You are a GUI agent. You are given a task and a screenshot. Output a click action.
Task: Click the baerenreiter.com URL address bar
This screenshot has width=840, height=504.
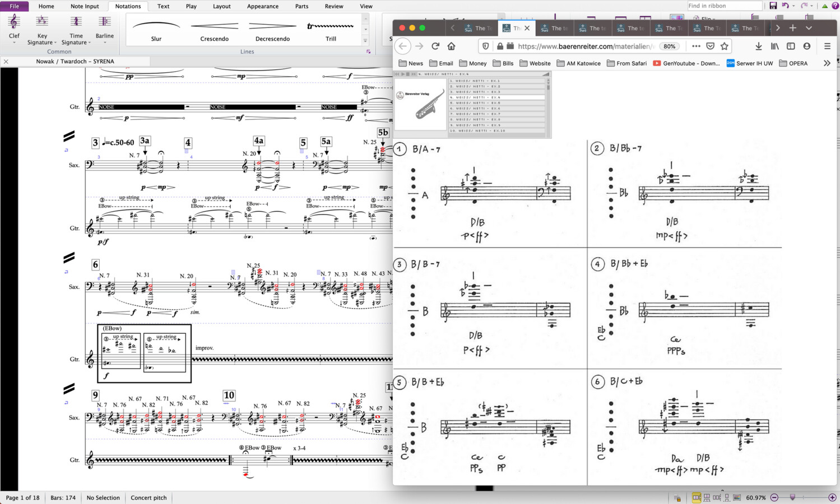click(586, 46)
